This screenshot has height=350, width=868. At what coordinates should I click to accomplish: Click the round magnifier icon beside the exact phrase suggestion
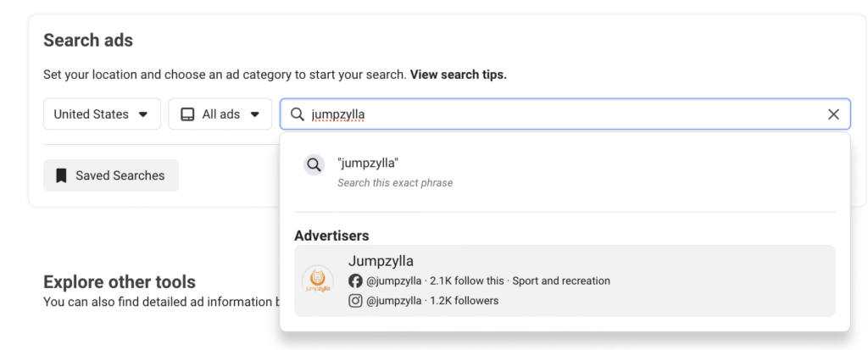coord(314,165)
